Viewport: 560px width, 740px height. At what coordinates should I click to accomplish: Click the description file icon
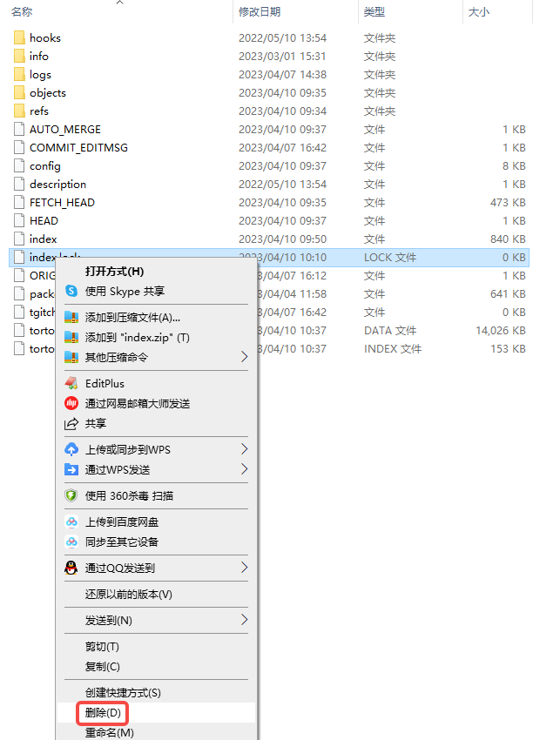click(19, 184)
